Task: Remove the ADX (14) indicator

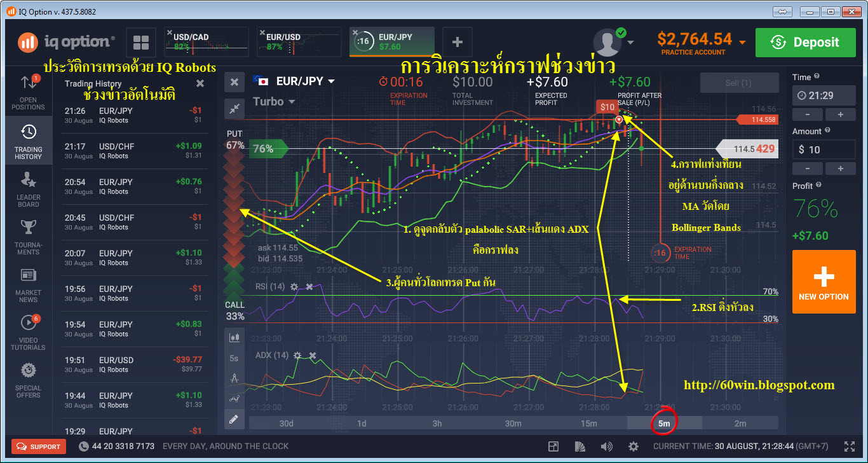Action: coord(313,356)
